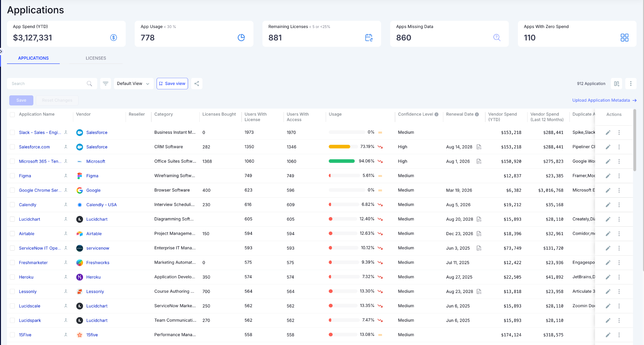Open the filter icon beside search
This screenshot has width=644, height=345.
click(106, 83)
